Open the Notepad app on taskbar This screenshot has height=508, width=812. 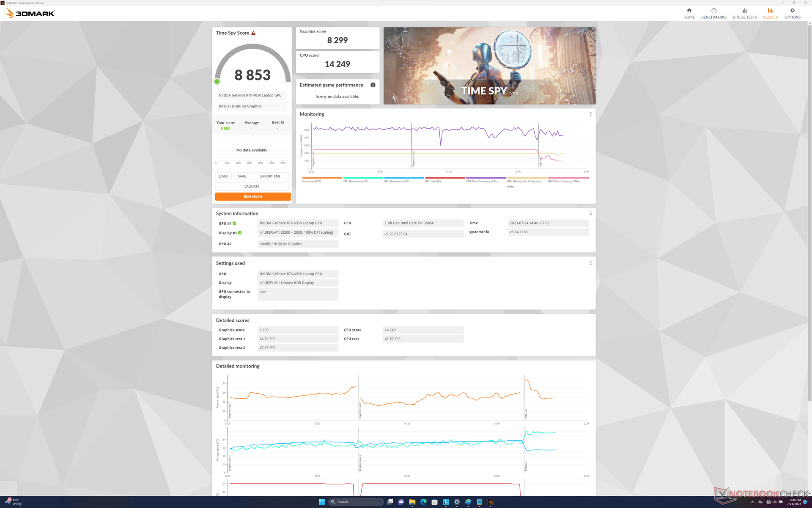point(479,502)
